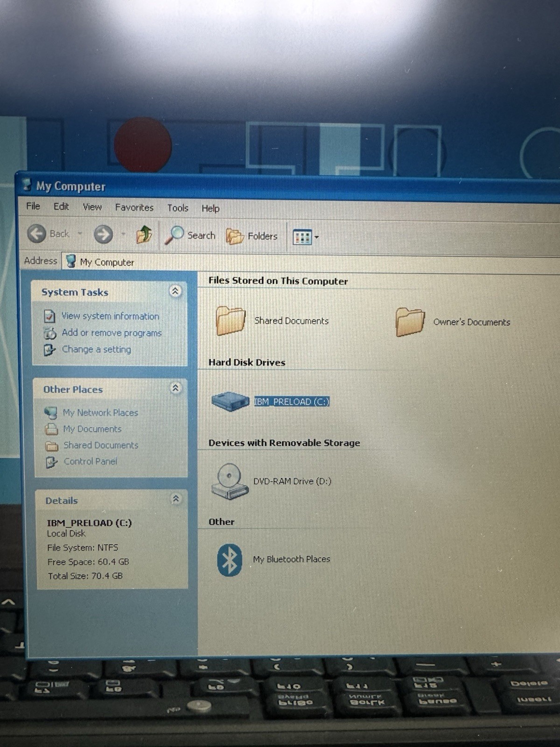The width and height of the screenshot is (560, 747).
Task: Select the IBM_PRELOAD hard disk icon
Action: click(x=230, y=401)
